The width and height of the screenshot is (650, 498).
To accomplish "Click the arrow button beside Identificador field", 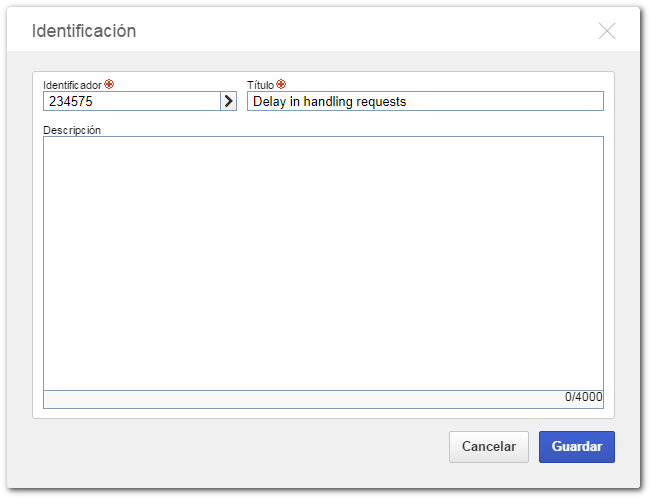I will (228, 101).
